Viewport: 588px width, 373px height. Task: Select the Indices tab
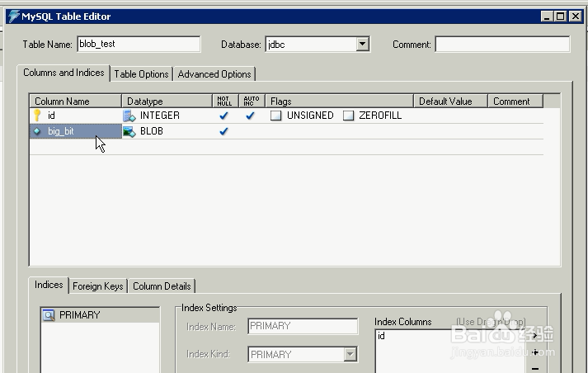click(x=49, y=285)
